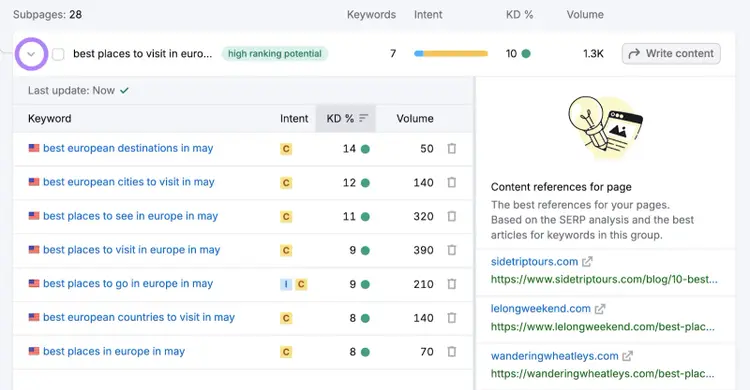Click the 1.3K volume of the page row
The height and width of the screenshot is (390, 750).
[x=593, y=54]
